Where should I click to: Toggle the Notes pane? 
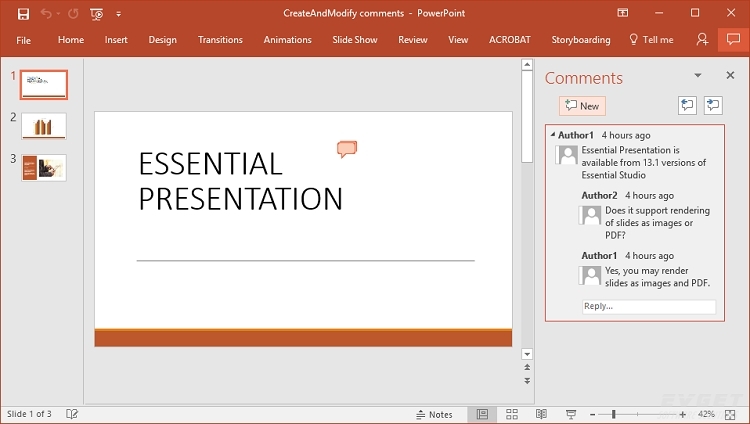434,414
